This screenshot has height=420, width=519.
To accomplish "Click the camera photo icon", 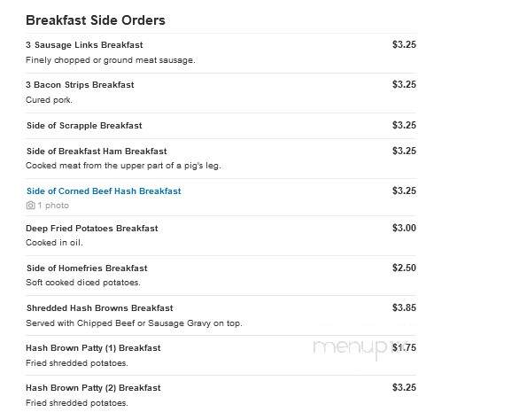I will (x=30, y=206).
